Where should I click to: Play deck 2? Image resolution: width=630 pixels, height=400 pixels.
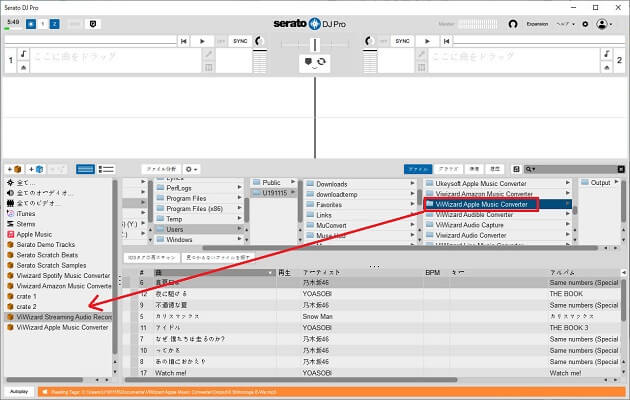[427, 41]
